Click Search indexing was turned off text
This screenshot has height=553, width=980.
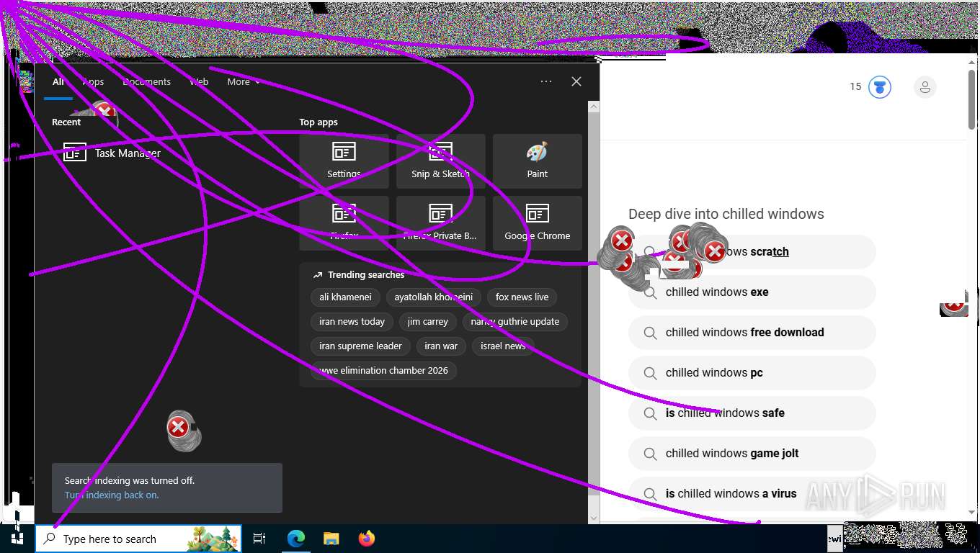(130, 480)
